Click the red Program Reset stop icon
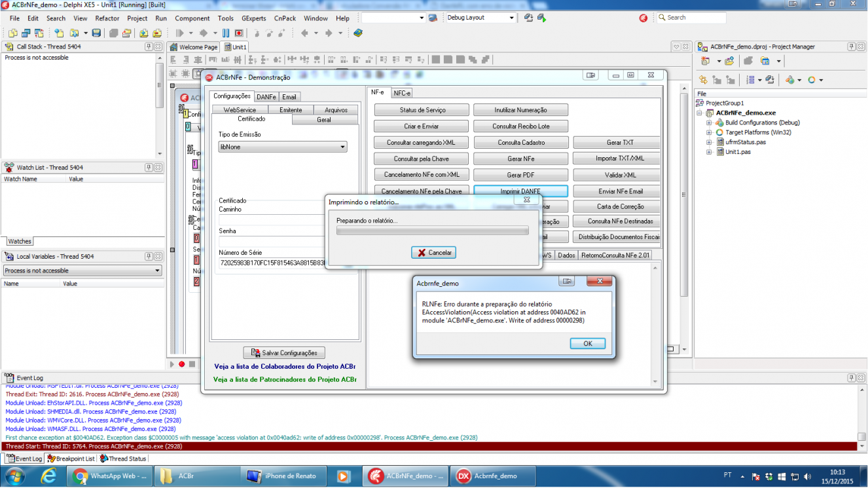Image resolution: width=868 pixels, height=488 pixels. (239, 33)
